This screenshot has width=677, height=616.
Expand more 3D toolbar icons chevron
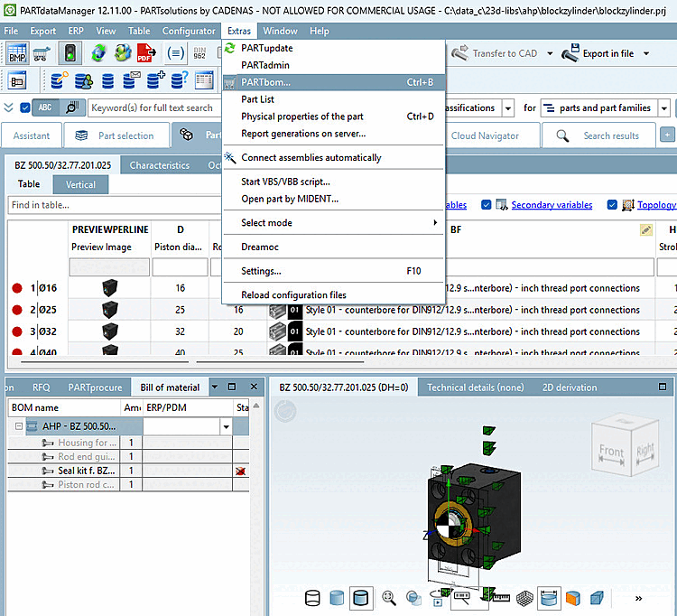pyautogui.click(x=638, y=598)
